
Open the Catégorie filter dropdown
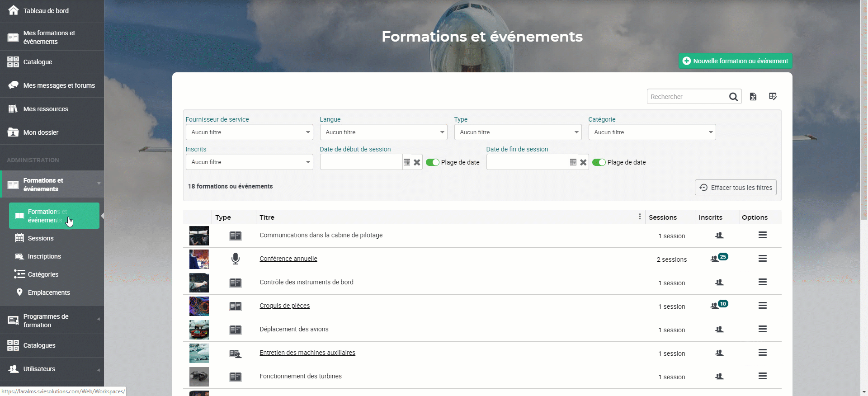[652, 132]
